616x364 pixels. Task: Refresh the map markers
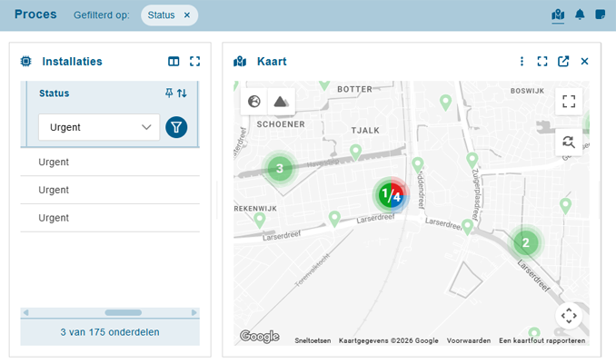(569, 141)
